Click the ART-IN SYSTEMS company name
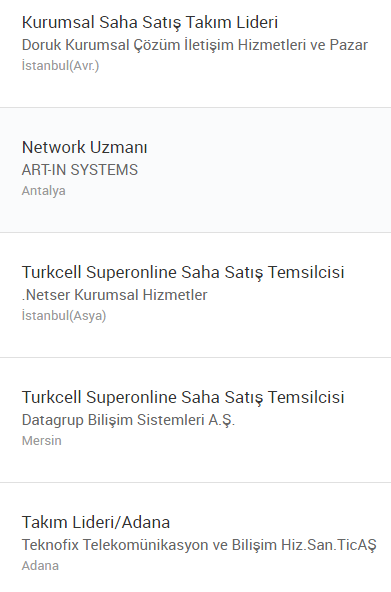 pyautogui.click(x=80, y=170)
